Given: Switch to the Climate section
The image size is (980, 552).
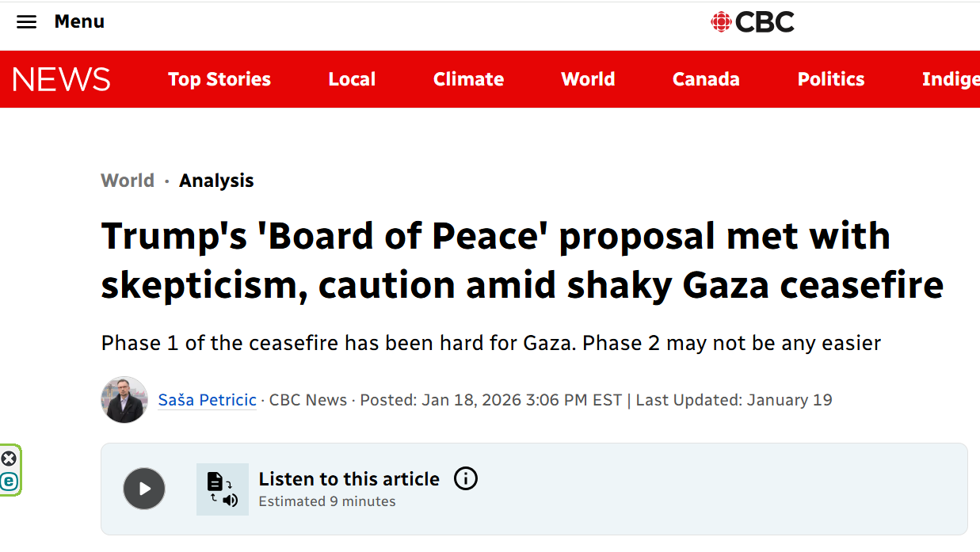Looking at the screenshot, I should pyautogui.click(x=467, y=79).
